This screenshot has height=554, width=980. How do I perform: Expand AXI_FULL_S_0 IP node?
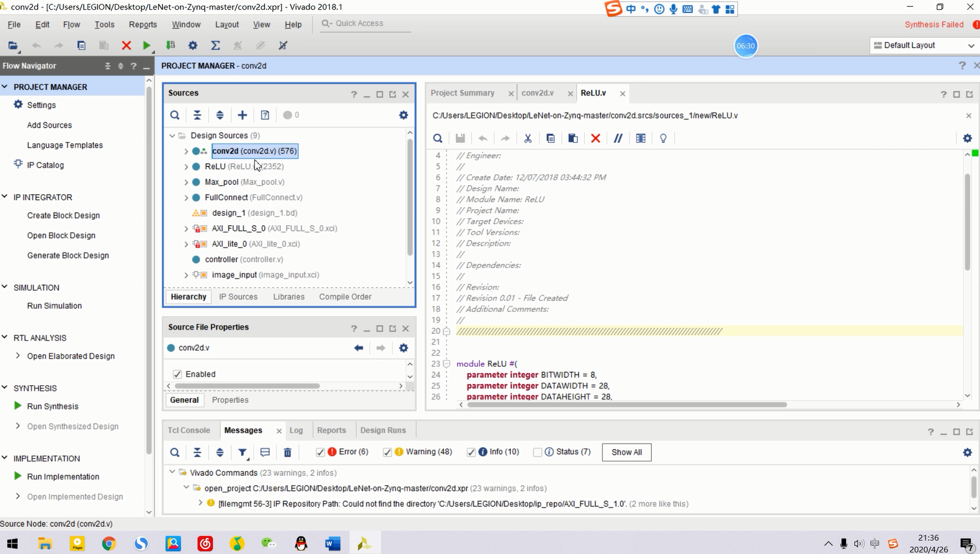pyautogui.click(x=186, y=229)
